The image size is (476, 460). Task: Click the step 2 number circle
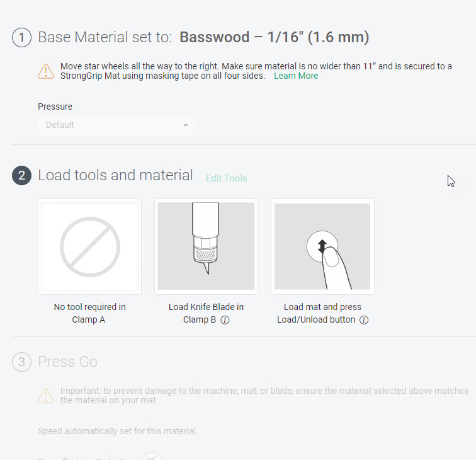click(21, 176)
